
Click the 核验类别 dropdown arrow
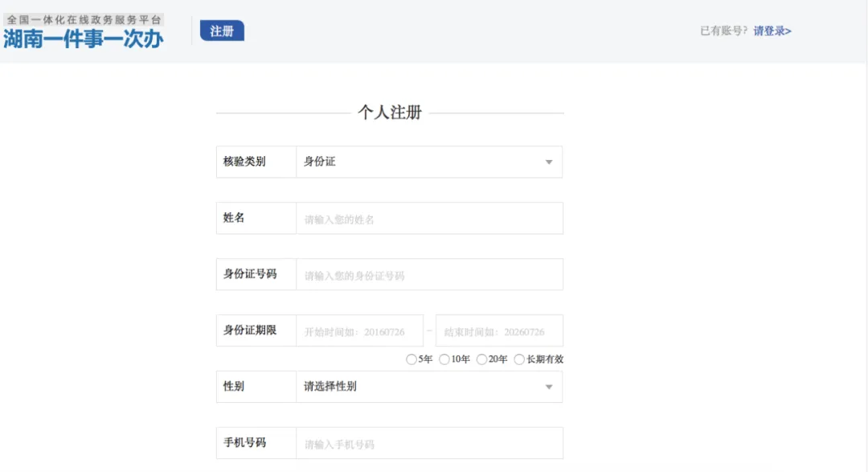point(549,162)
